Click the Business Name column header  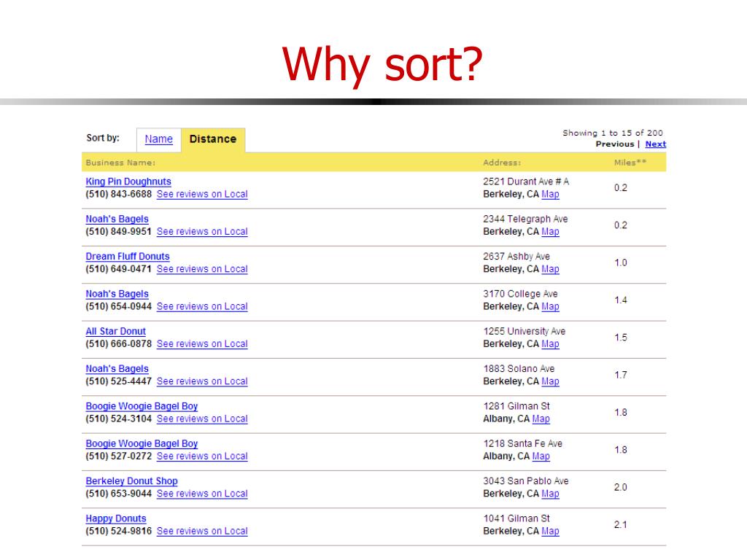click(120, 163)
